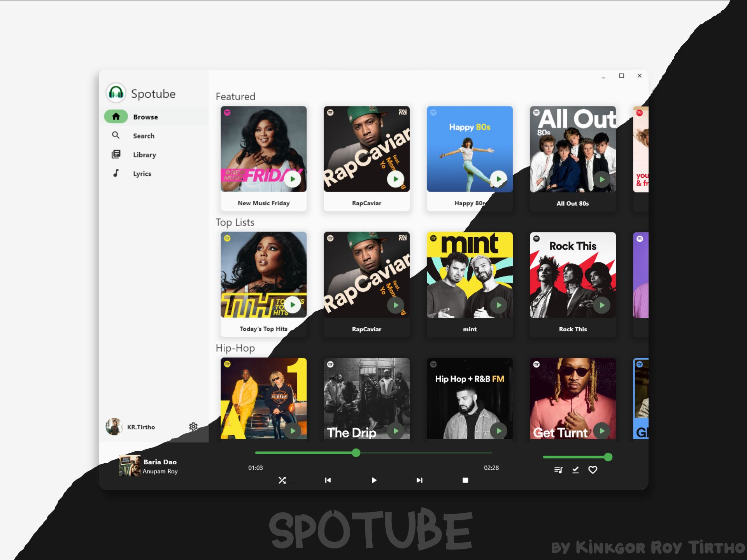Click the Spotube headphones logo

[115, 93]
